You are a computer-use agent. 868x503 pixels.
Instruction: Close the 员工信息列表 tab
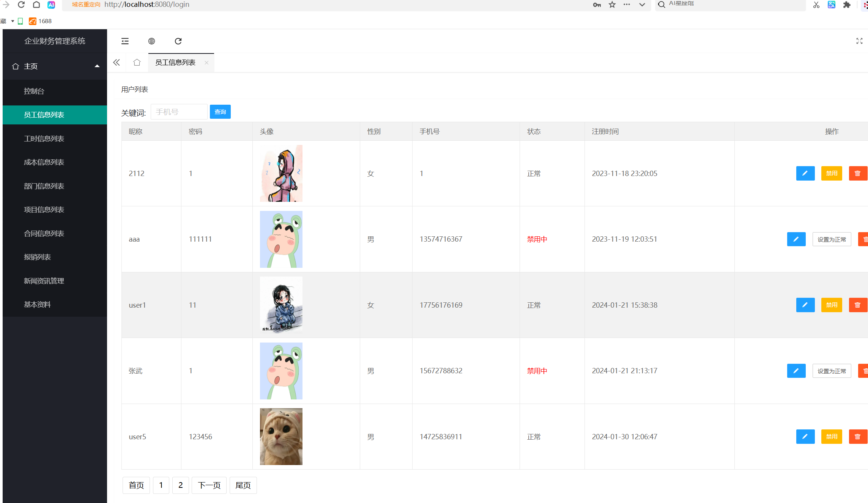coord(206,63)
